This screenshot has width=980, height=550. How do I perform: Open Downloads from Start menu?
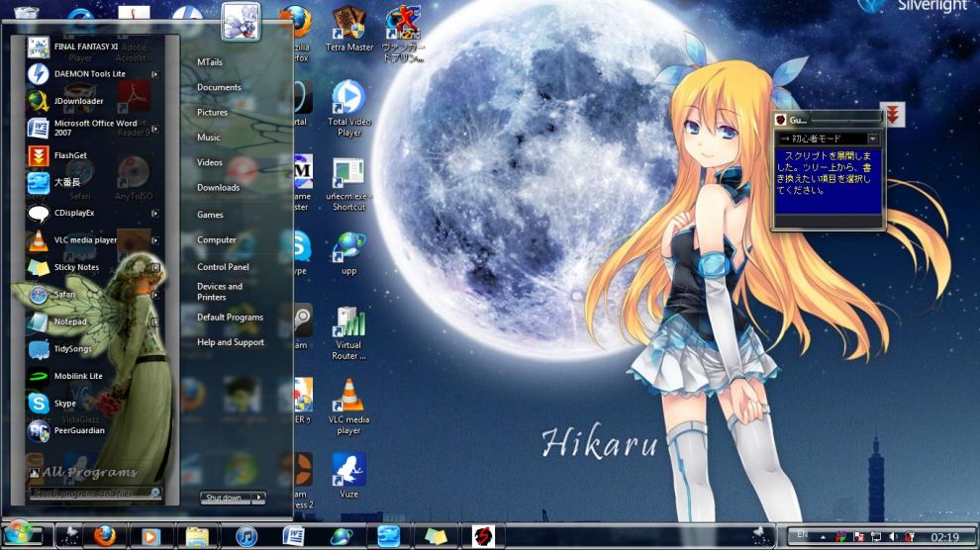point(218,187)
